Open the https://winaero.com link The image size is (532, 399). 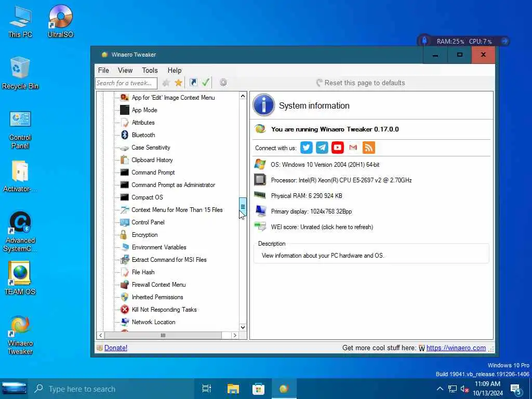click(x=456, y=348)
